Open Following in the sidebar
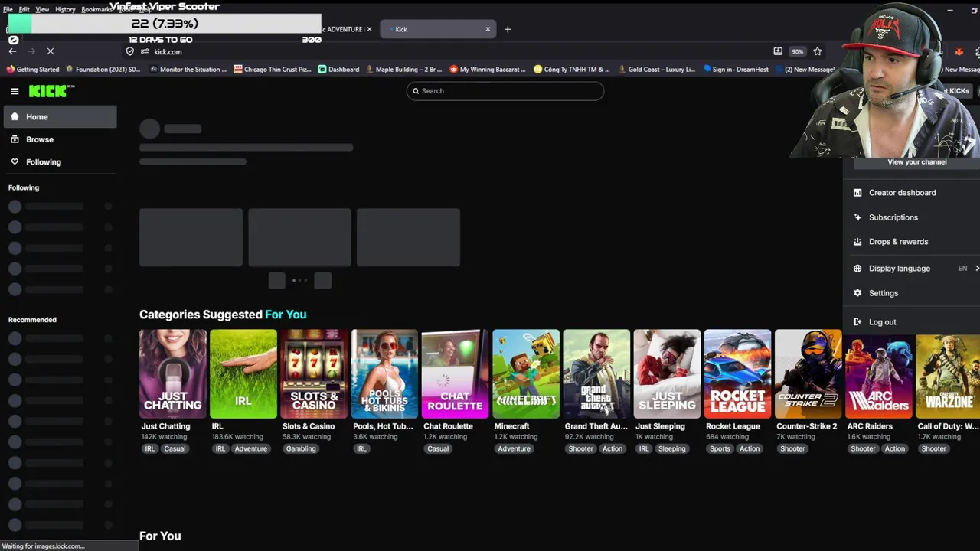The width and height of the screenshot is (980, 551). (x=60, y=162)
